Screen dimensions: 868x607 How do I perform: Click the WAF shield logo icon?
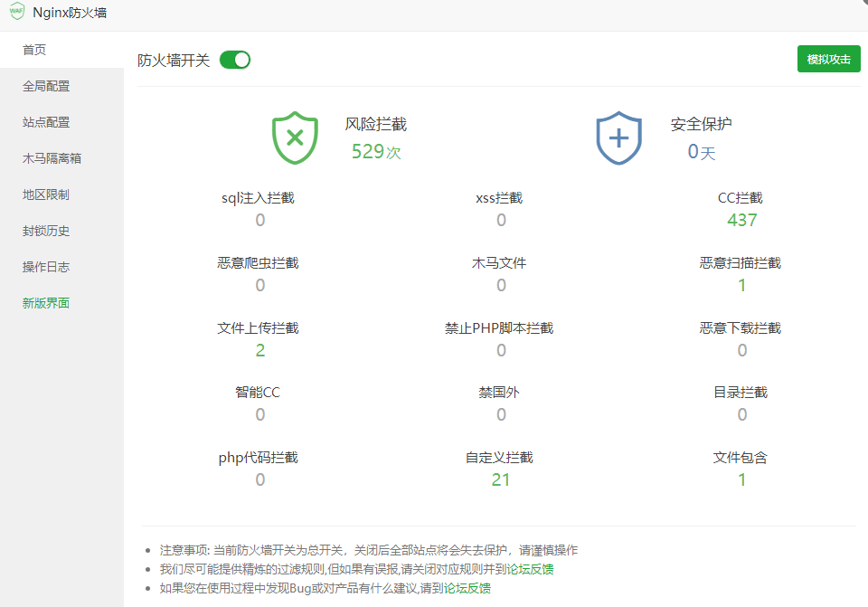coord(16,12)
